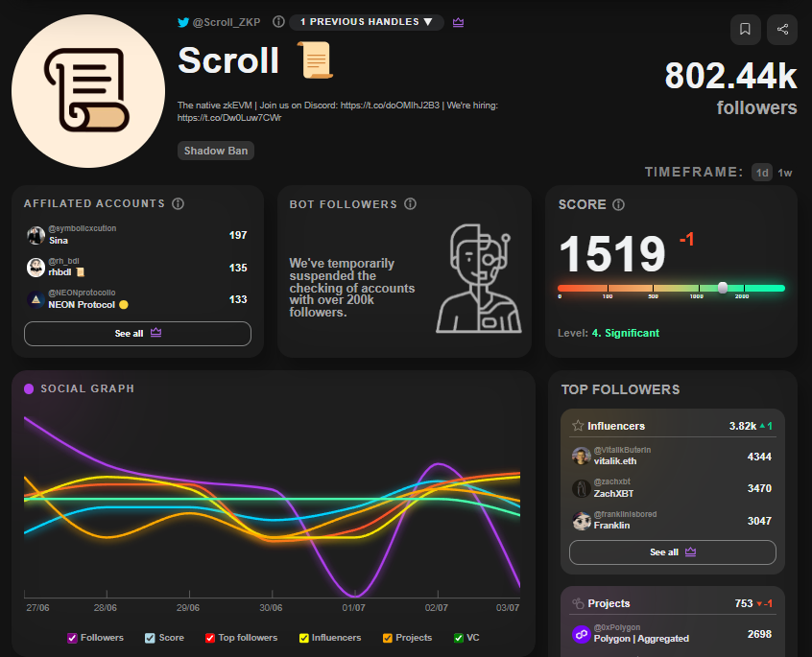812x657 pixels.
Task: Open the @VitalikButerin handle
Action: tap(622, 450)
